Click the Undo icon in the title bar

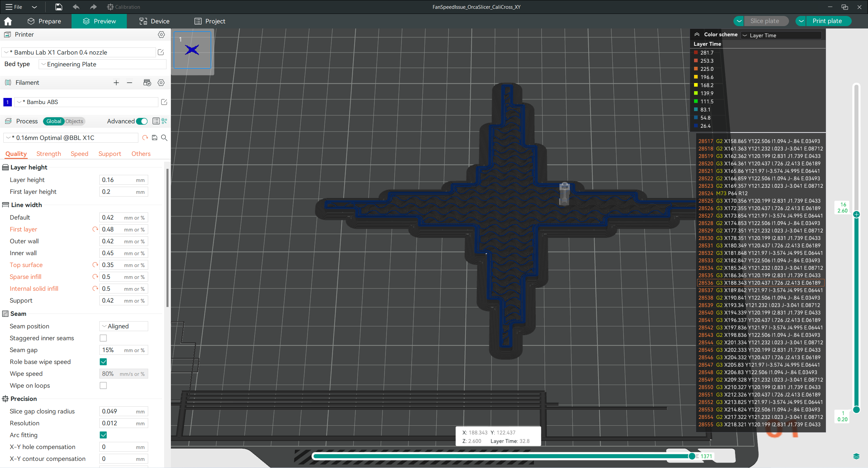click(76, 7)
